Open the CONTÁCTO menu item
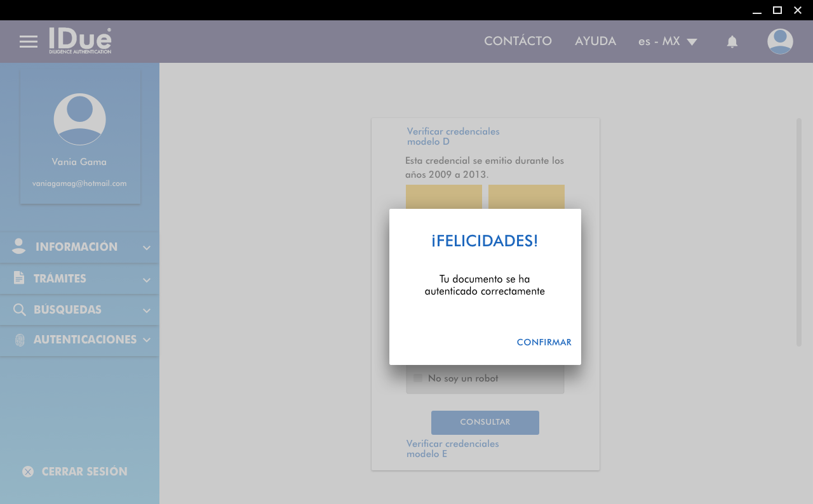813x504 pixels. 518,41
